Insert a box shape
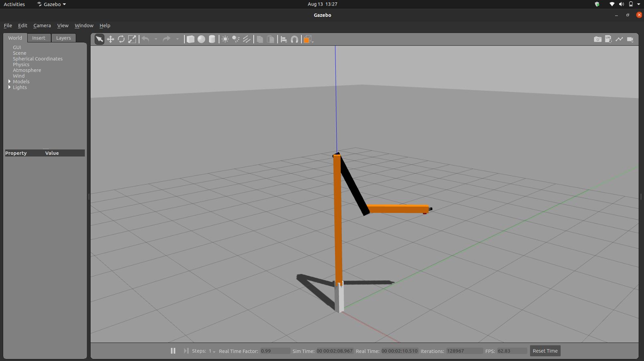Screen dimensions: 644x361 191,39
